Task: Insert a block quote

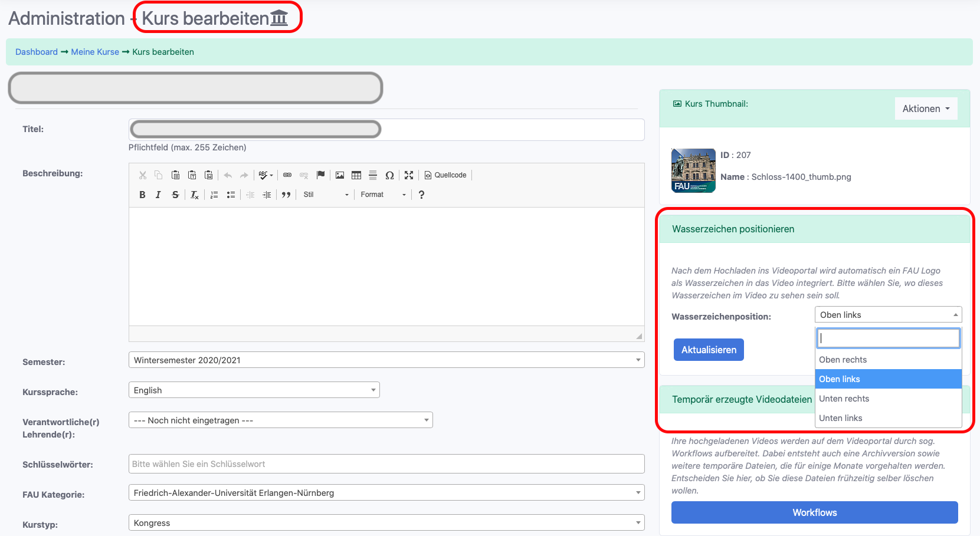Action: point(286,195)
